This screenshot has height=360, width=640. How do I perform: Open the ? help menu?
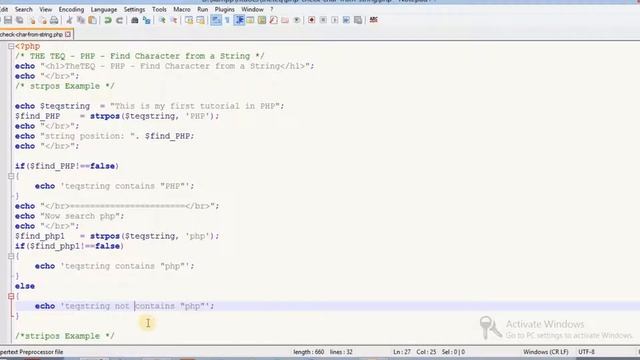pos(271,9)
